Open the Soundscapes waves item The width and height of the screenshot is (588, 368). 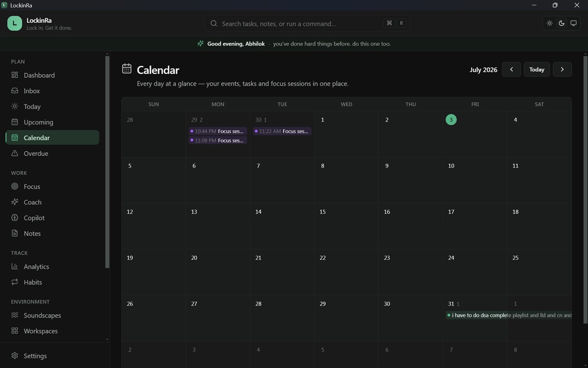[x=52, y=315]
